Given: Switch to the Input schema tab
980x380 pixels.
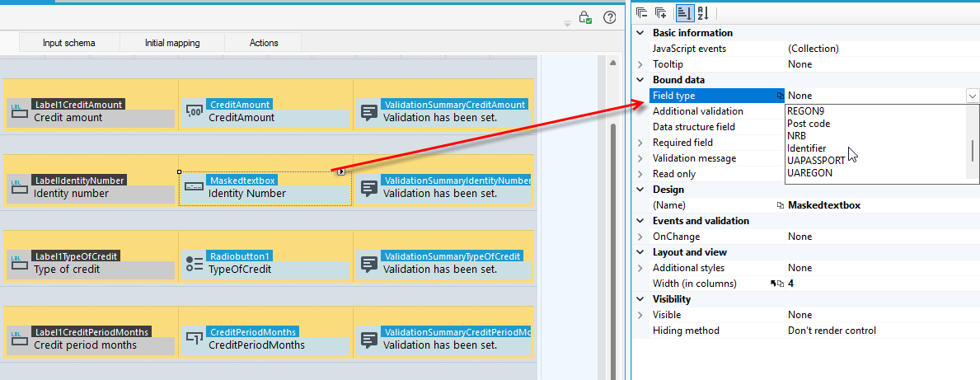Looking at the screenshot, I should [68, 43].
